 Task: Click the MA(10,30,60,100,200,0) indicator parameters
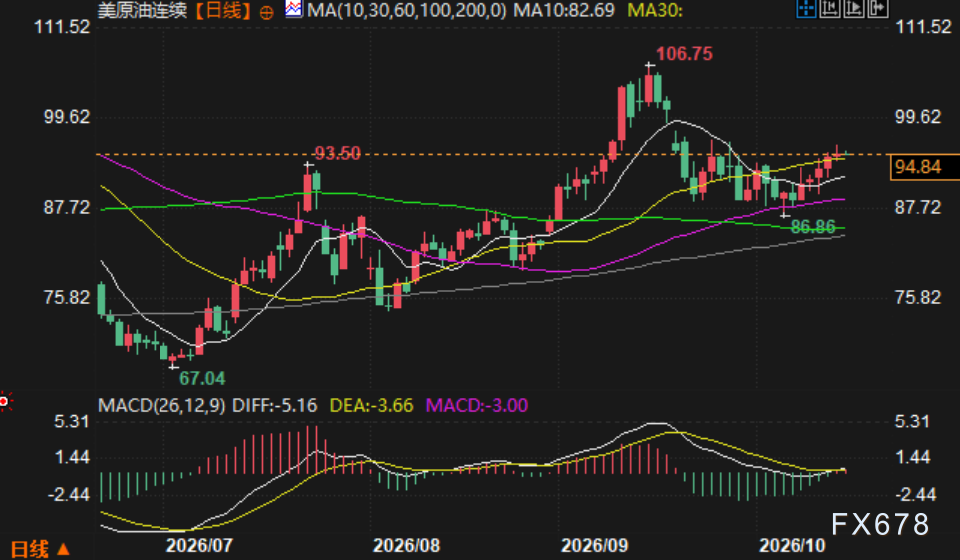[407, 10]
